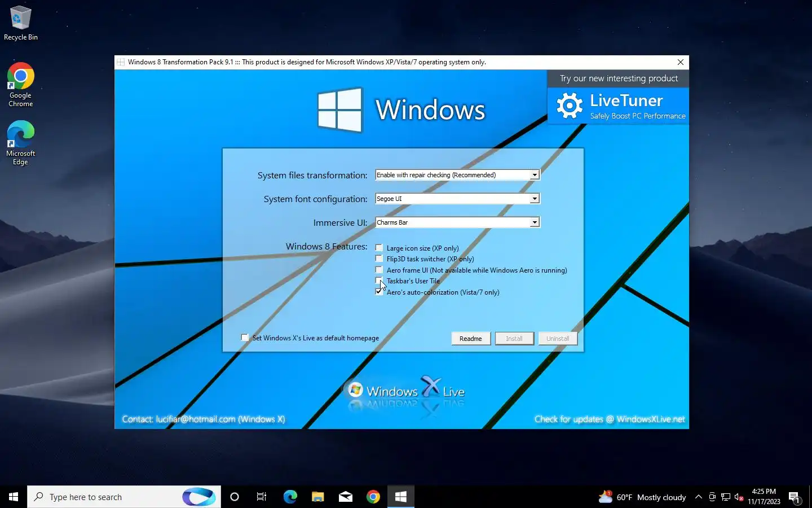Open the Immersive UI dropdown
812x508 pixels.
[x=457, y=222]
